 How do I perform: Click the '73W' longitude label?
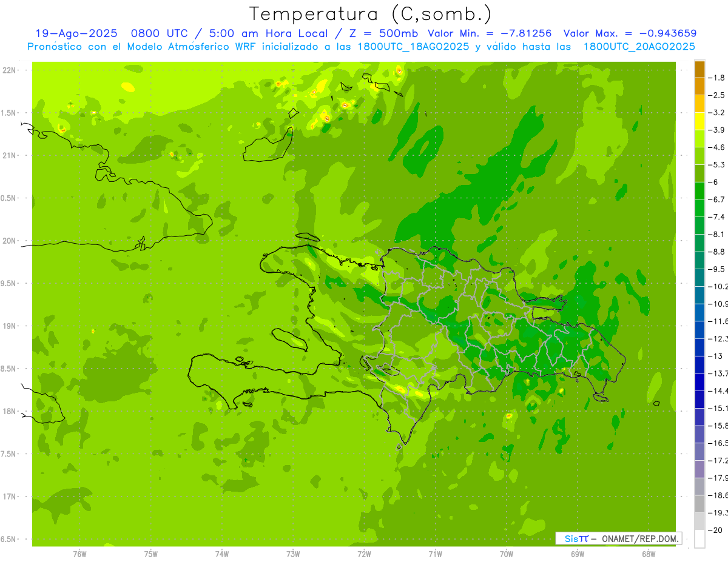(293, 554)
